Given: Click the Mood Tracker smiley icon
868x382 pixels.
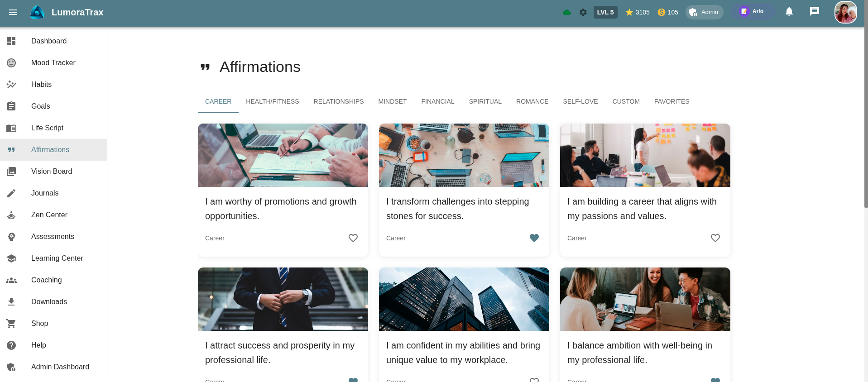Looking at the screenshot, I should 11,63.
